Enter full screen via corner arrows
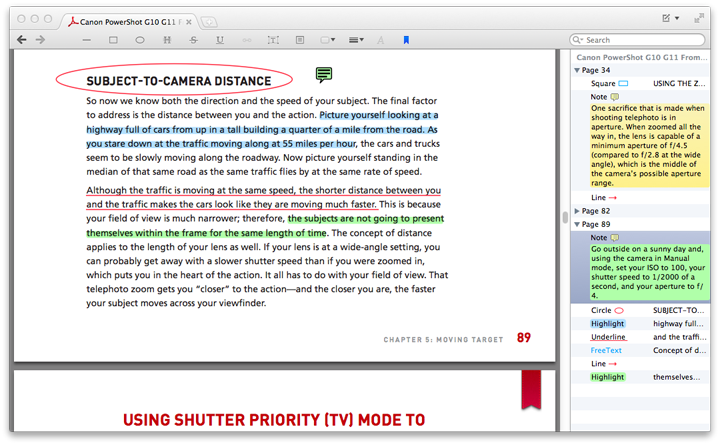This screenshot has width=720, height=445. click(699, 18)
